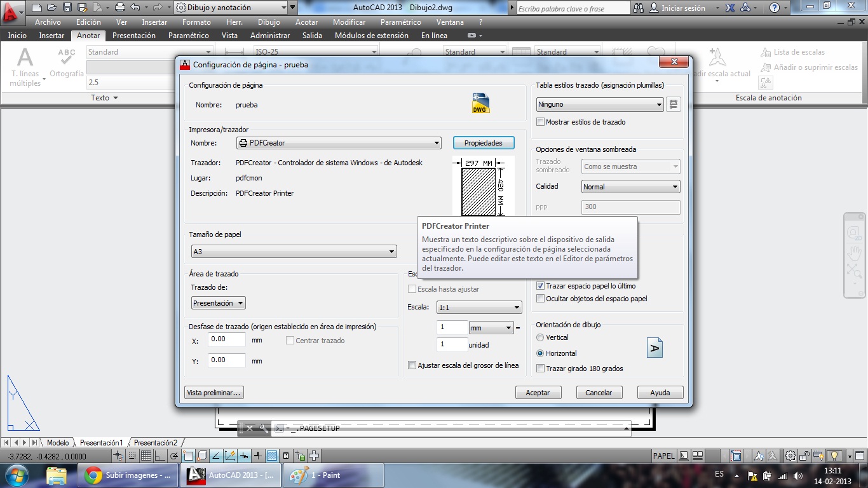Select Horizontal orientation radio button

click(541, 353)
